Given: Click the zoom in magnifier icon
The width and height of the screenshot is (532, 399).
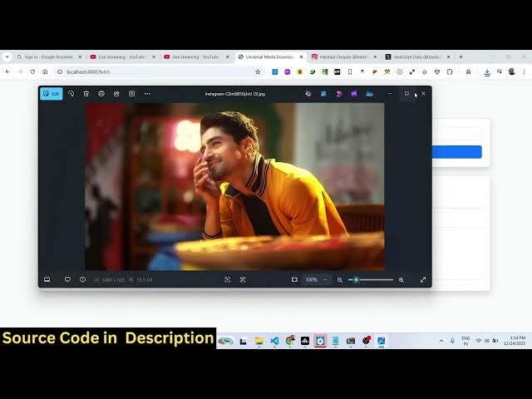Looking at the screenshot, I should coord(401,280).
